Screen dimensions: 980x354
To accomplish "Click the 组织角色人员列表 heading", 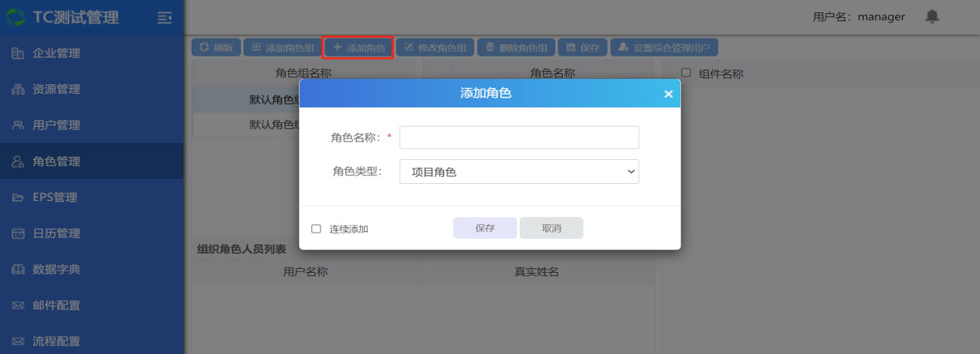I will tap(242, 249).
